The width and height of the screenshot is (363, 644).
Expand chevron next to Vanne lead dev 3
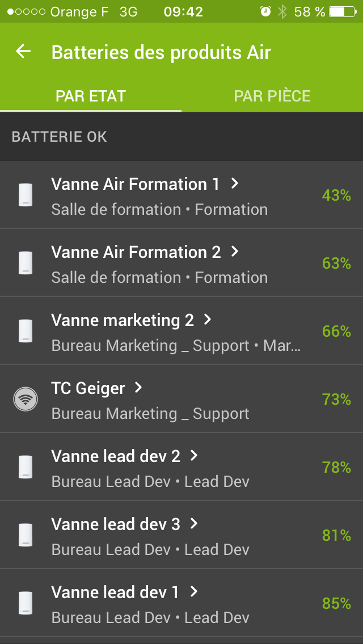coord(194,524)
